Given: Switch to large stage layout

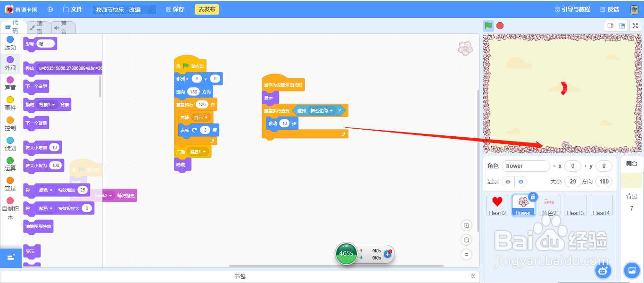Looking at the screenshot, I should [622, 25].
